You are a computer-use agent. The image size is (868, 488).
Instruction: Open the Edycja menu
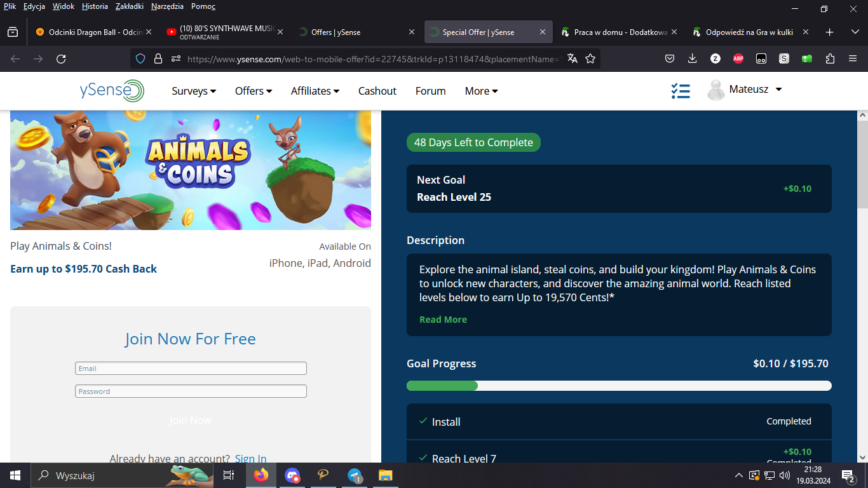pos(34,6)
